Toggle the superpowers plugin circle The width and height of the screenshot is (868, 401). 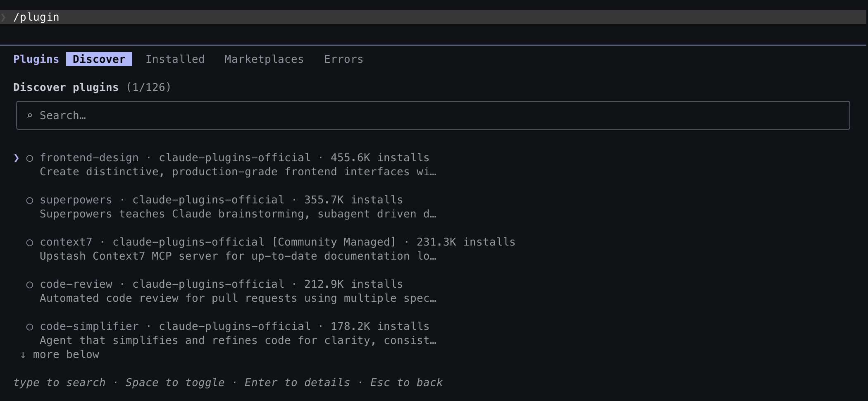coord(30,200)
